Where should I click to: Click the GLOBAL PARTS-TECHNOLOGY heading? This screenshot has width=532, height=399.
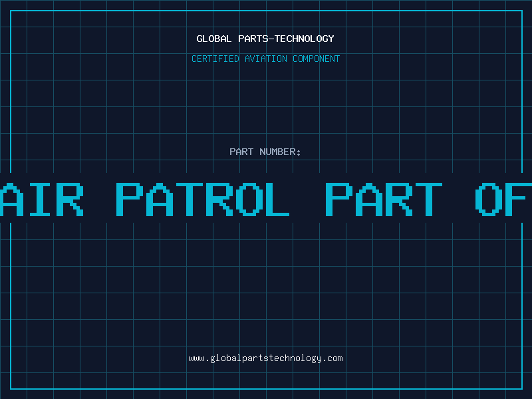pos(265,39)
